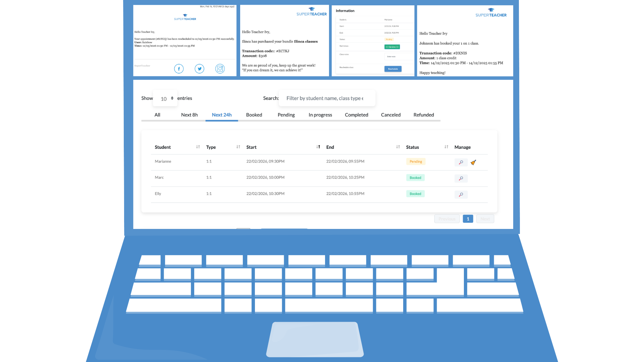Click the Instagram icon in email footer
Viewport: 644px width, 362px height.
[220, 69]
